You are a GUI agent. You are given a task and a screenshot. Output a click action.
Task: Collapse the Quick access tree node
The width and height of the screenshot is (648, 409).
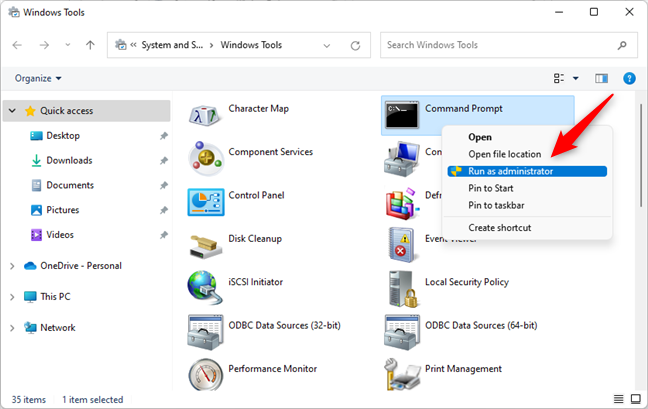pos(12,111)
